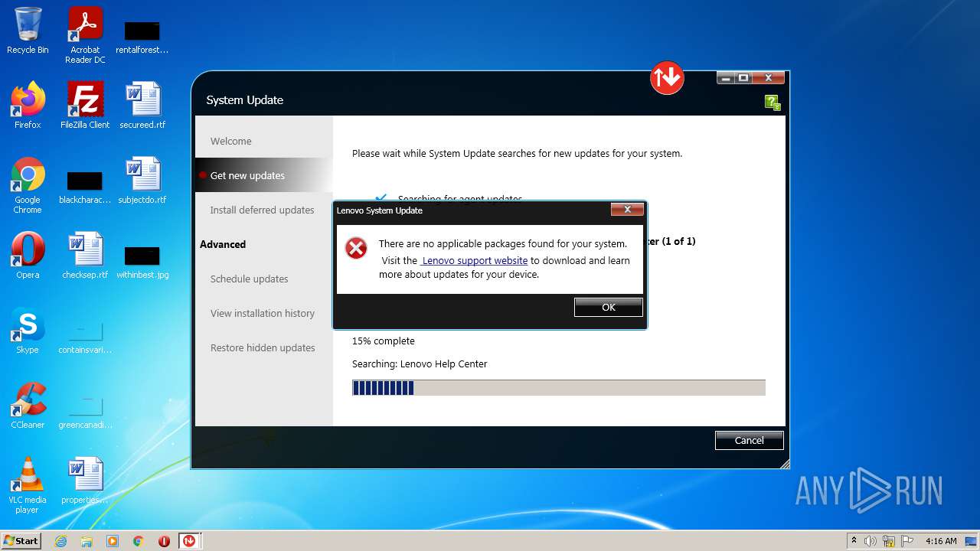
Task: Open the network tray icon
Action: [x=889, y=541]
